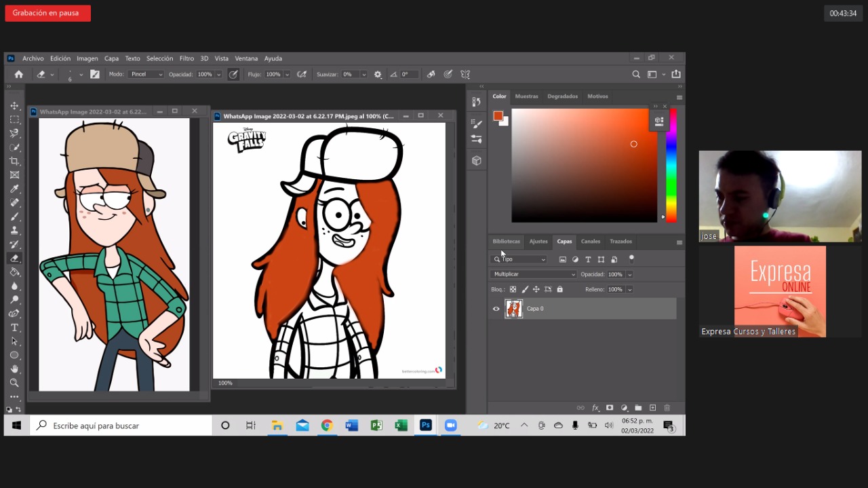
Task: Select the Crop tool
Action: (14, 161)
